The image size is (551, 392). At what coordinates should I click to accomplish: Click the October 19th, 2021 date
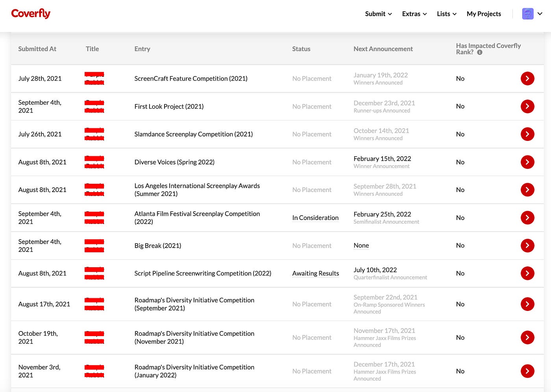(x=38, y=337)
